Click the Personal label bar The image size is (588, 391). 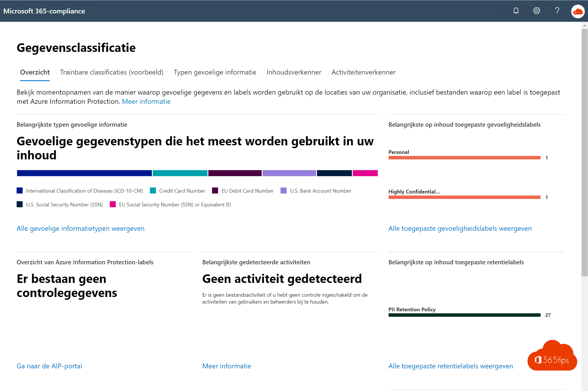pyautogui.click(x=464, y=158)
